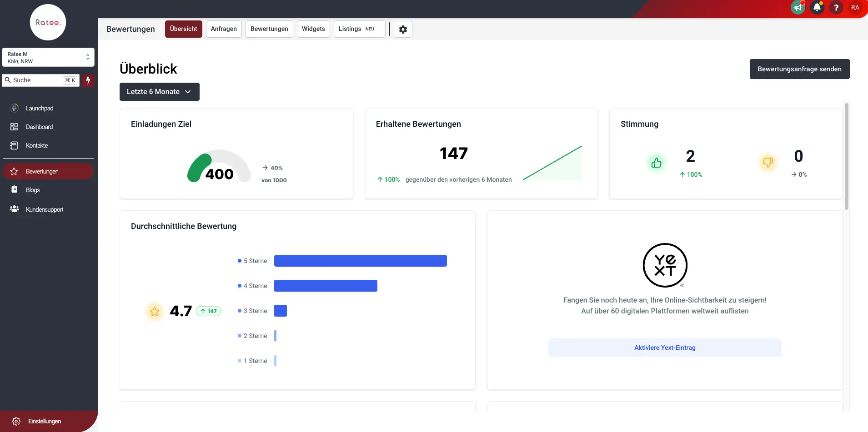The width and height of the screenshot is (868, 432).
Task: Open the Widgets tab
Action: click(313, 29)
